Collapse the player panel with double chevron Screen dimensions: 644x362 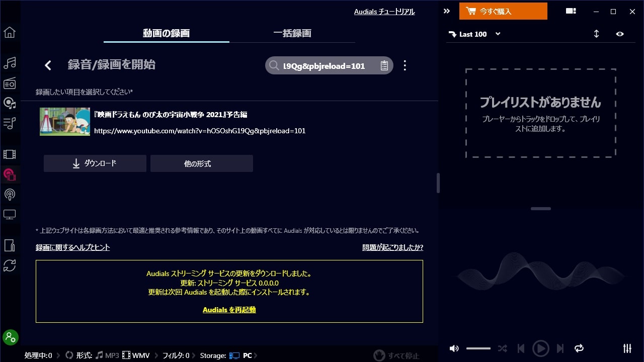[x=447, y=11]
